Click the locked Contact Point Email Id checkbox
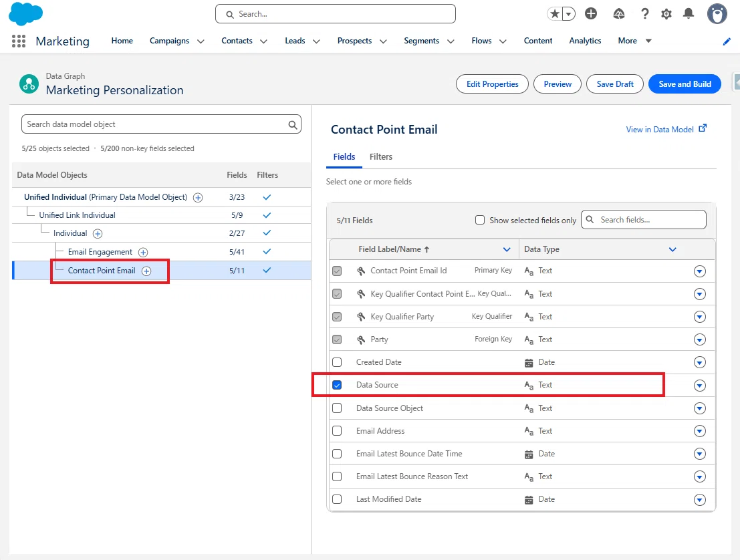 click(337, 271)
